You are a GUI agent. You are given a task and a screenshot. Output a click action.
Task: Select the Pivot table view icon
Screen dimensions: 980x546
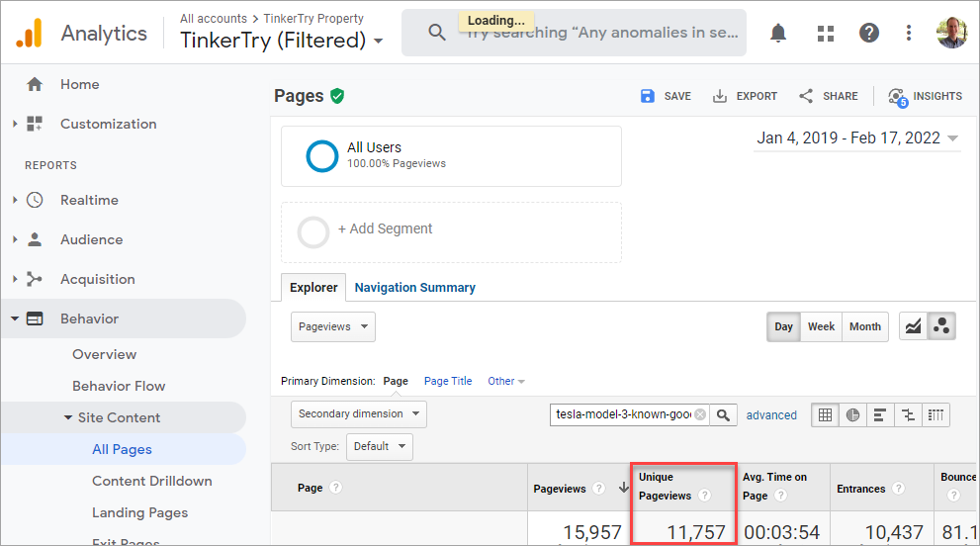[935, 414]
